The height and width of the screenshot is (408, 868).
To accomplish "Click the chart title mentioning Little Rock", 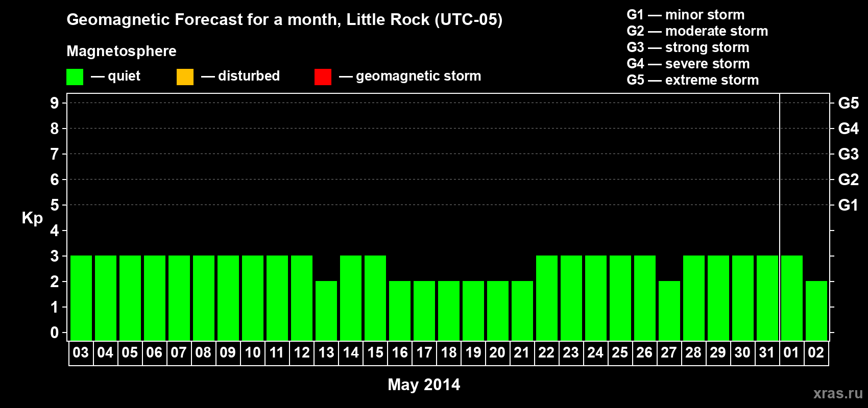I will [284, 20].
